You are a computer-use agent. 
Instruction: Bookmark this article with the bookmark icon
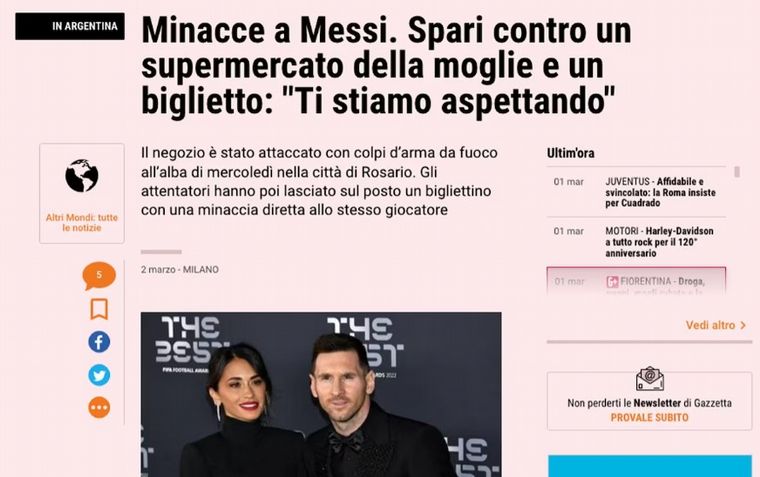coord(99,309)
